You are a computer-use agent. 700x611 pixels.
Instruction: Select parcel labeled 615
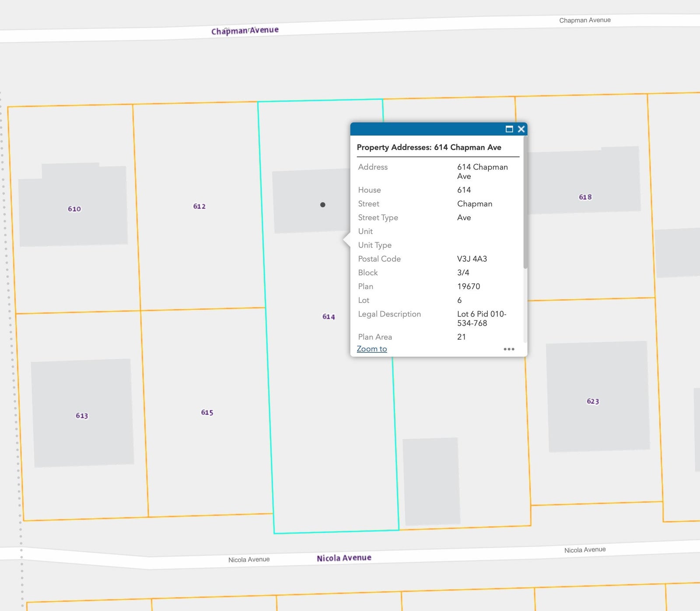pyautogui.click(x=207, y=413)
